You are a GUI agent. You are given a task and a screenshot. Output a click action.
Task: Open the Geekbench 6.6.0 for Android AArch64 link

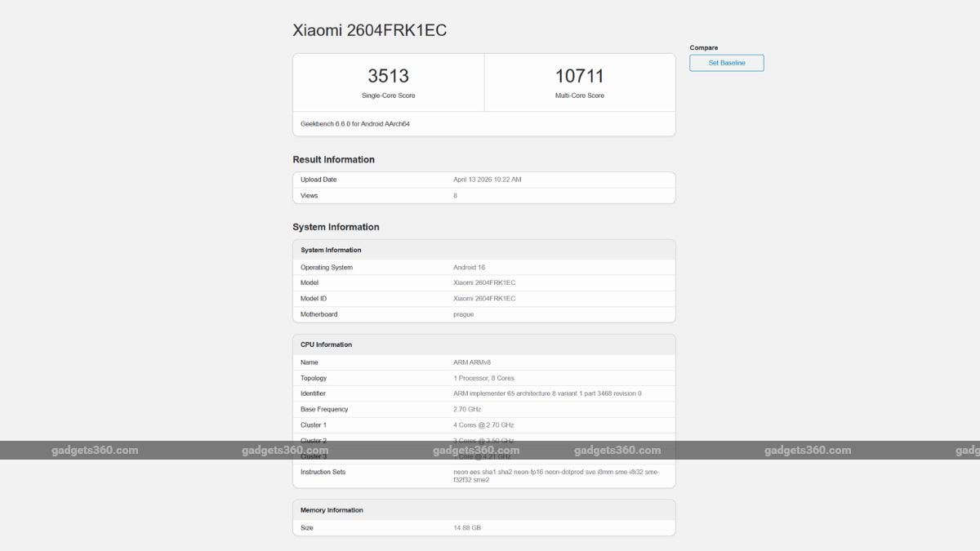(x=358, y=123)
